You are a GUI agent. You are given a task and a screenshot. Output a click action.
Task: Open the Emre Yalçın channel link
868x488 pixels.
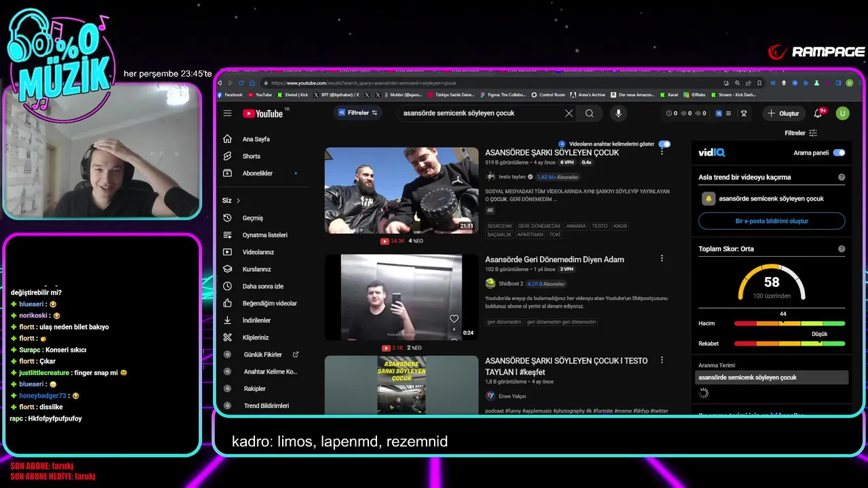pos(512,396)
